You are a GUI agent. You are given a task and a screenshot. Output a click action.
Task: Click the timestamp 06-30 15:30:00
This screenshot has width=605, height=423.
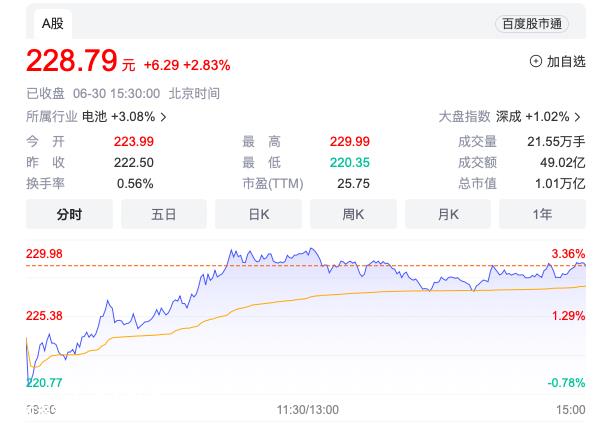point(116,93)
